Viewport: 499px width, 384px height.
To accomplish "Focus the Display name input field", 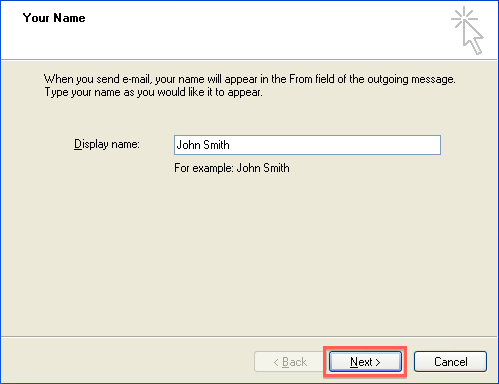I will 307,145.
